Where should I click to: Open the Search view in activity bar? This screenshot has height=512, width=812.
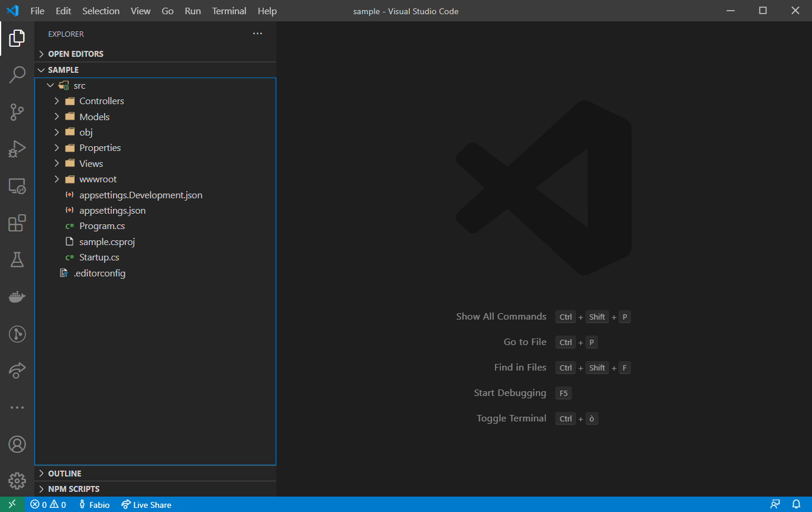pos(17,75)
